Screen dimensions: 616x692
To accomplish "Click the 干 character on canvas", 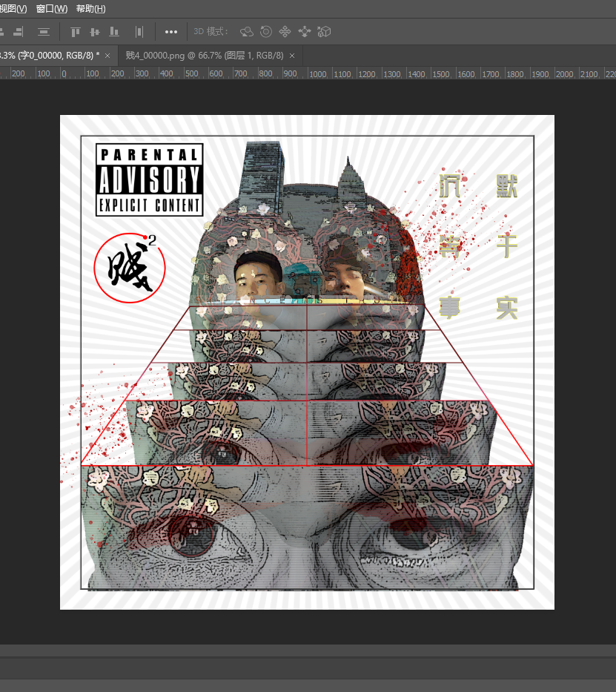I will 506,246.
